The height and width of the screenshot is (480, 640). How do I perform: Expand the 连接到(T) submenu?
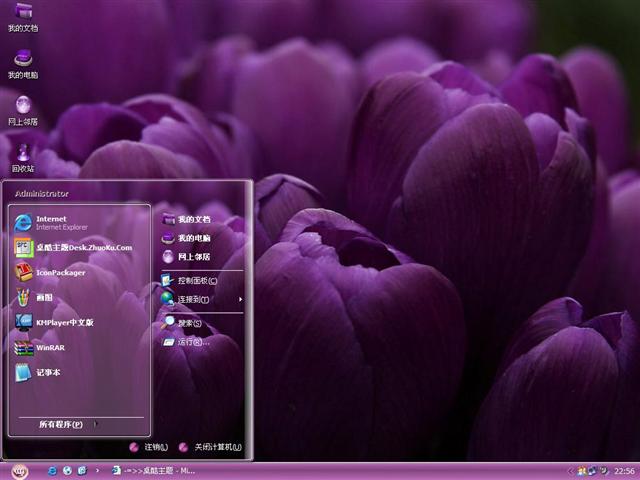pyautogui.click(x=195, y=299)
